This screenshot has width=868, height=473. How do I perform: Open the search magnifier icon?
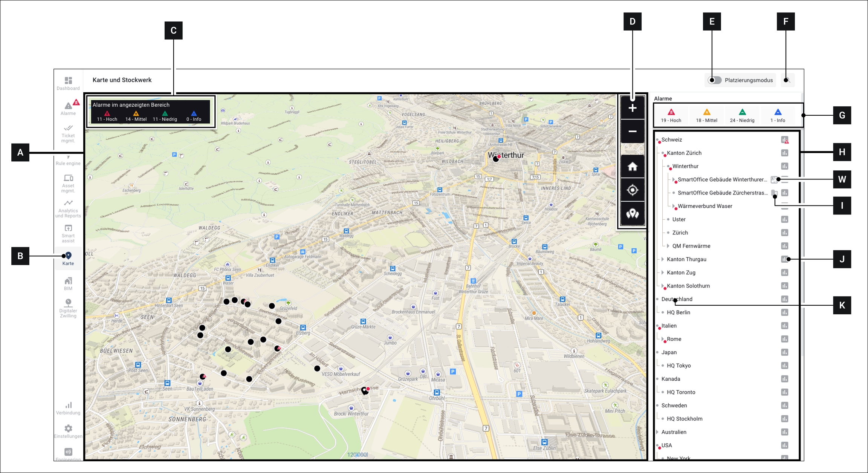pos(787,80)
